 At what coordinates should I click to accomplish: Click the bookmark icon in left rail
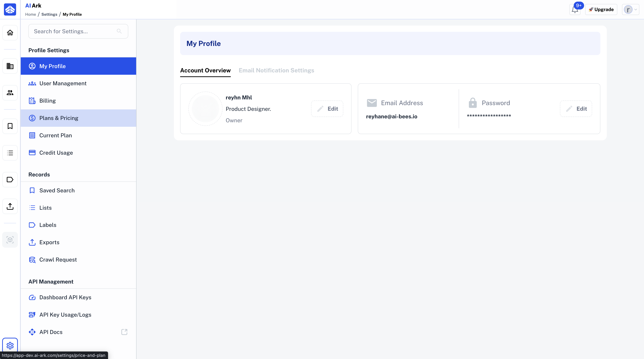point(10,126)
